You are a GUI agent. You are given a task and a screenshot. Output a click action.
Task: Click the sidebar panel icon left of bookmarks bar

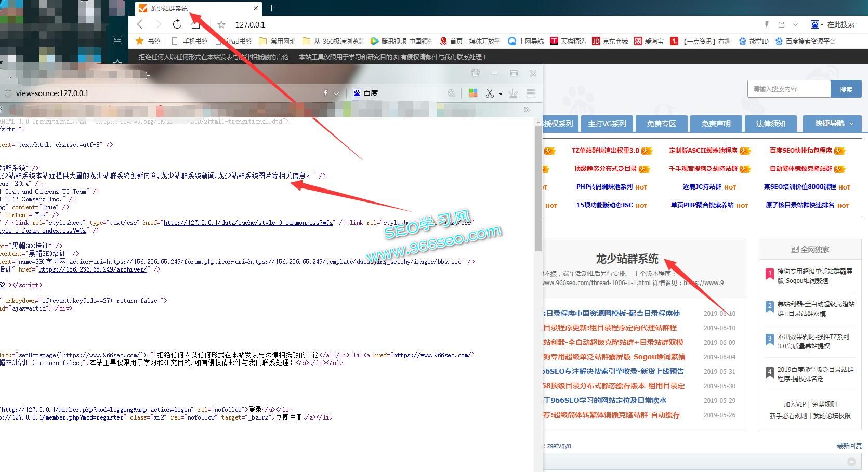coord(117,40)
